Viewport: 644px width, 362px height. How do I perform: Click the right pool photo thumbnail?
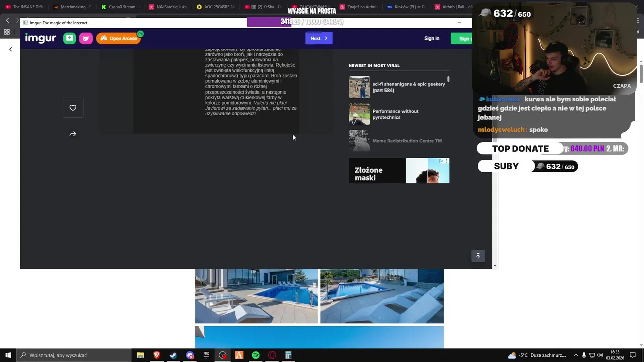(382, 296)
